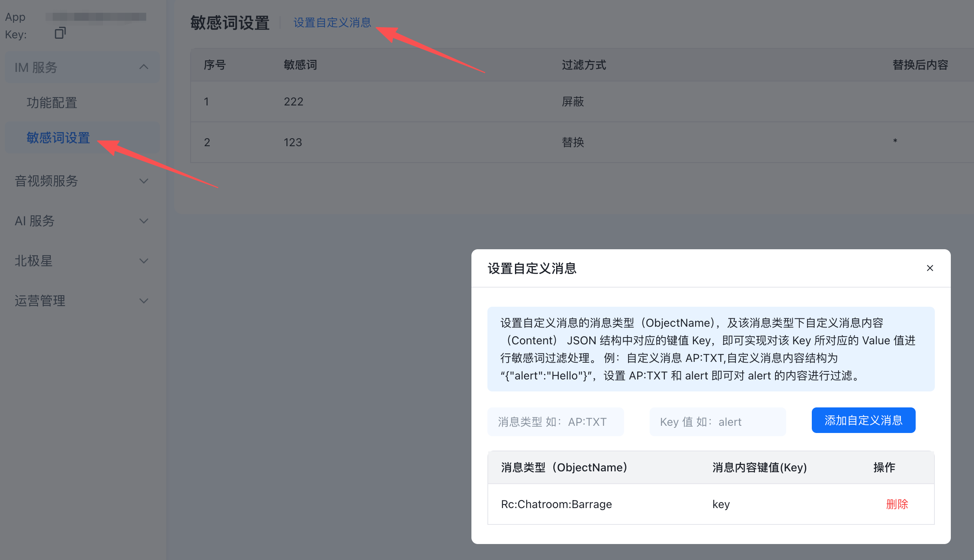Viewport: 974px width, 560px height.
Task: Focus the 消息类型 如: AP:TXT input
Action: (555, 422)
